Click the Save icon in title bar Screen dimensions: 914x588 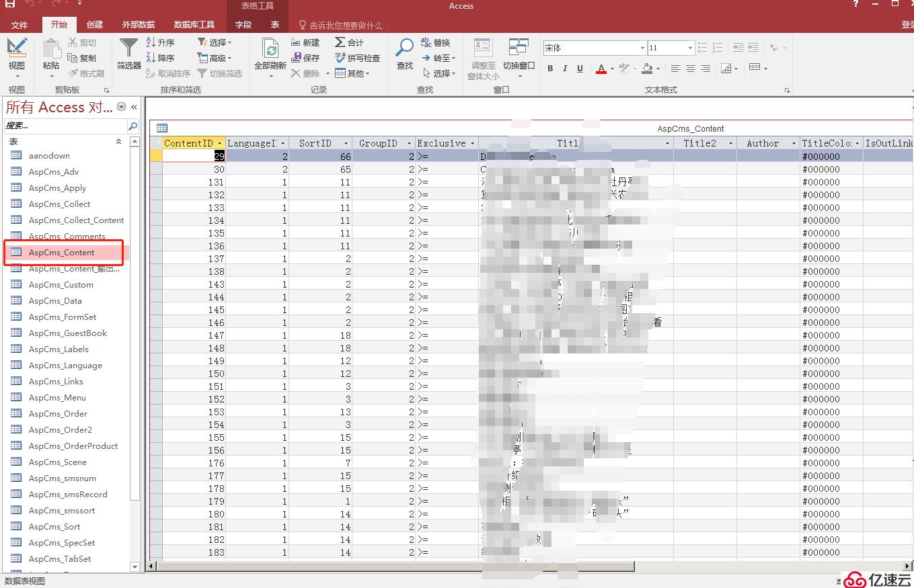pyautogui.click(x=10, y=4)
